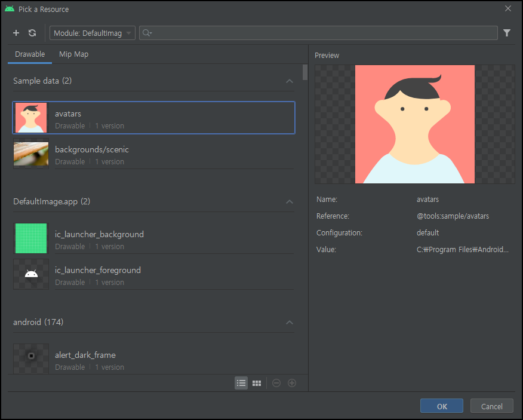This screenshot has height=420, width=523.
Task: Click the ic_launcher_foreground name text
Action: (x=98, y=270)
